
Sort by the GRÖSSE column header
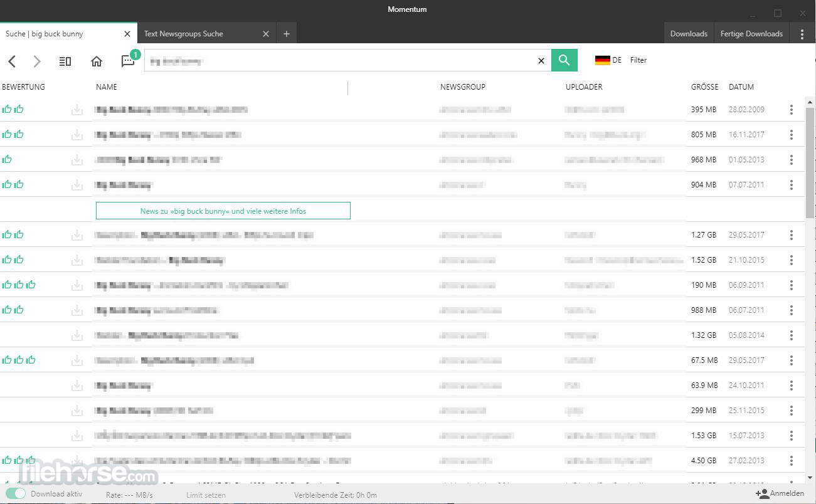click(705, 87)
